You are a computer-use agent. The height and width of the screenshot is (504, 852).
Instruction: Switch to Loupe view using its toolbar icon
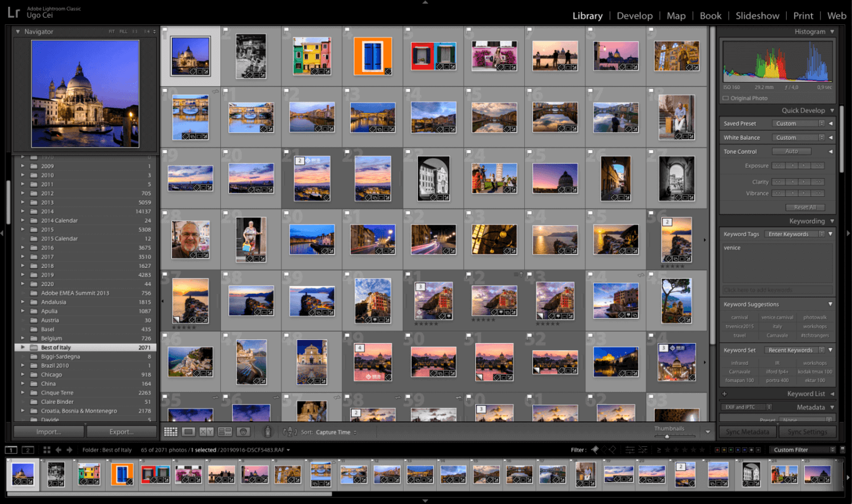click(189, 431)
